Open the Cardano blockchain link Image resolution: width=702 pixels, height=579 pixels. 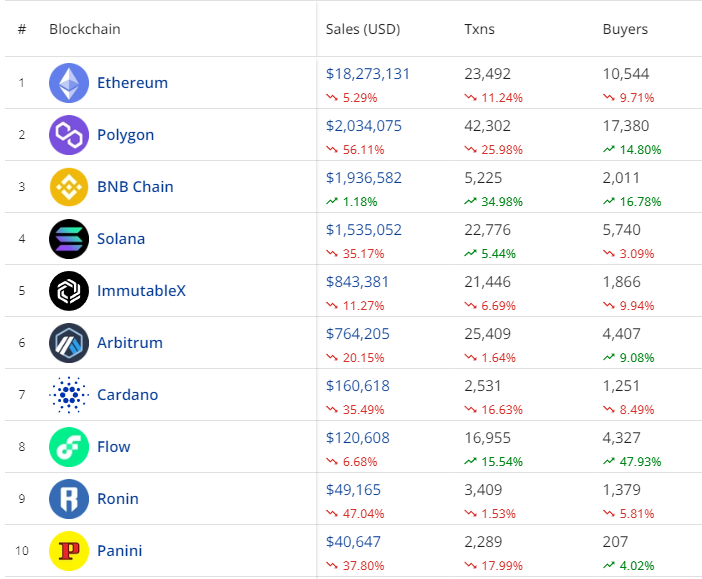(128, 395)
